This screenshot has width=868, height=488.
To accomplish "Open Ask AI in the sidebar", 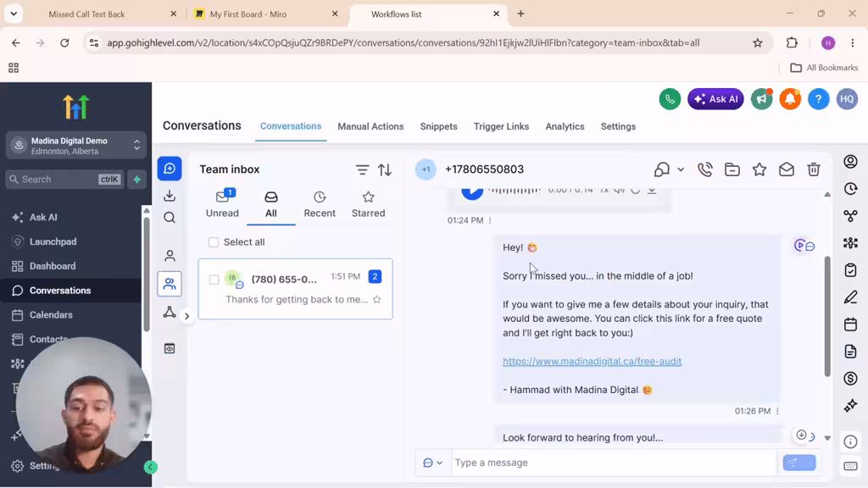I will tap(43, 218).
